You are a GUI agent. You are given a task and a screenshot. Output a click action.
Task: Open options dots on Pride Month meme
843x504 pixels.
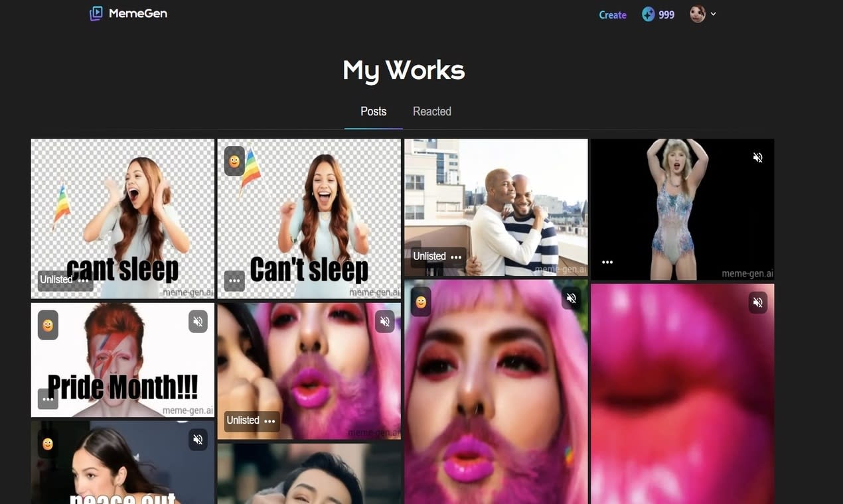tap(48, 399)
